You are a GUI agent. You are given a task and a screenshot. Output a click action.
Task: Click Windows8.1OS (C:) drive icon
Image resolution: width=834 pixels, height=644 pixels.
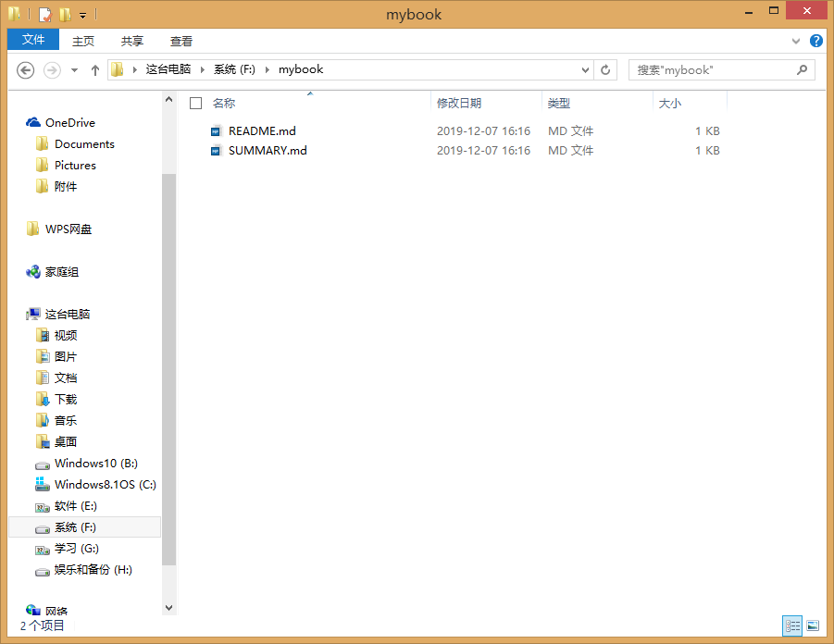[x=42, y=484]
